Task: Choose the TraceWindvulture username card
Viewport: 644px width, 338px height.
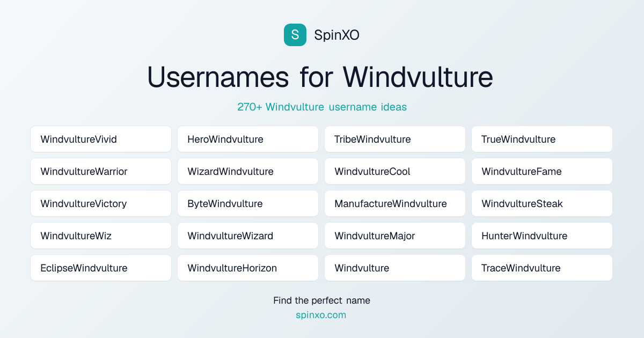Action: point(542,268)
